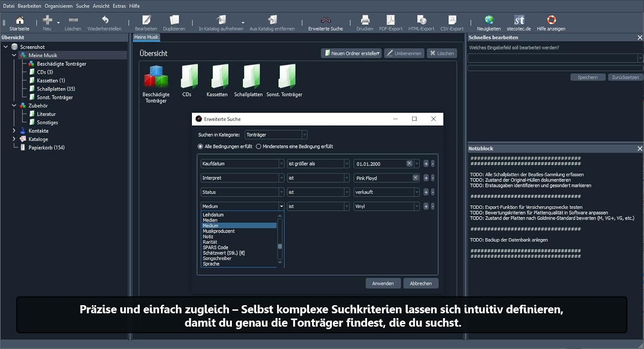Select 'Mindestens eine Bedingung erfüllt' option
This screenshot has width=644, height=349.
(258, 147)
